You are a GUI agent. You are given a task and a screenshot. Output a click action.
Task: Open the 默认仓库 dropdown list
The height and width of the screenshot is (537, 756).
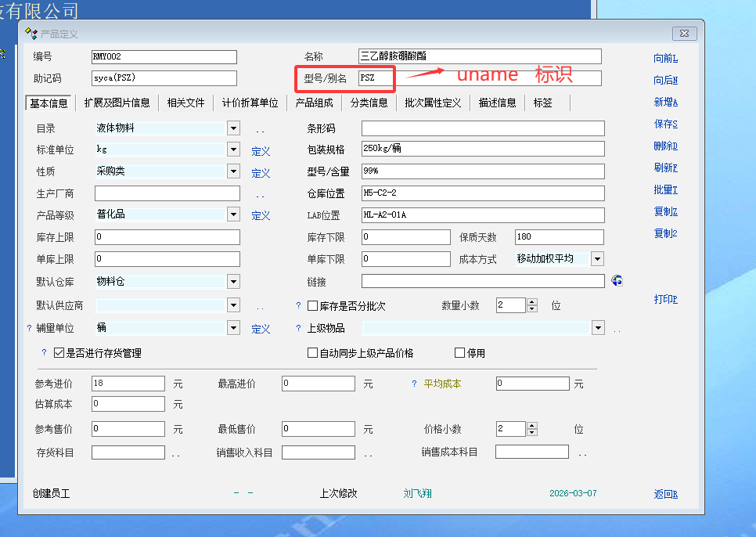click(x=233, y=282)
